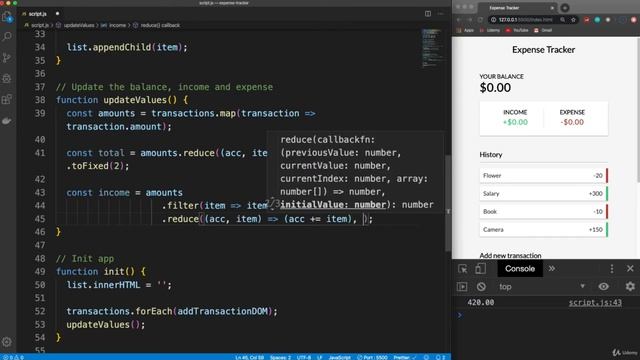
Task: Click the $0.00 balance amount
Action: click(495, 88)
